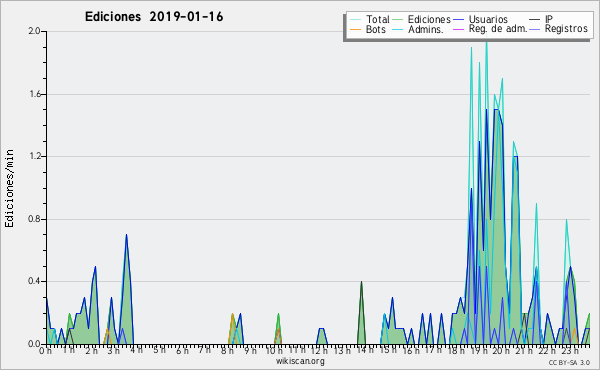Click the '14 h' x-axis label
The image size is (600, 370).
click(365, 350)
